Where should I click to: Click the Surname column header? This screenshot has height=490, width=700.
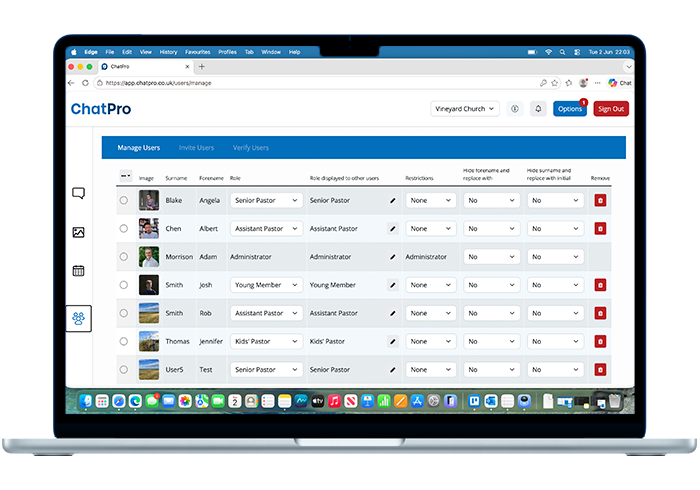coord(176,178)
